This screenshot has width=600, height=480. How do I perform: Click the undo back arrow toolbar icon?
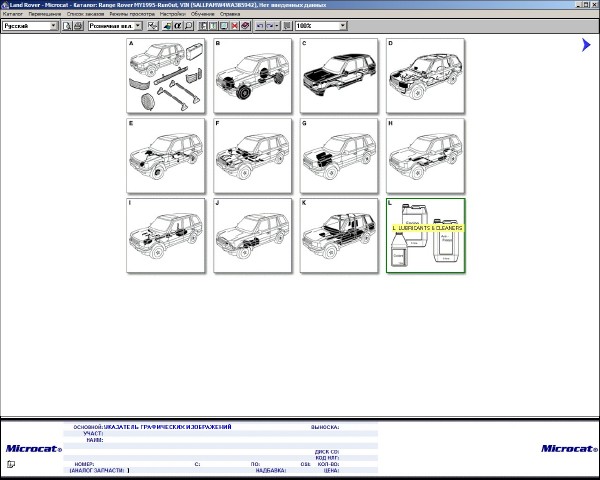(259, 26)
